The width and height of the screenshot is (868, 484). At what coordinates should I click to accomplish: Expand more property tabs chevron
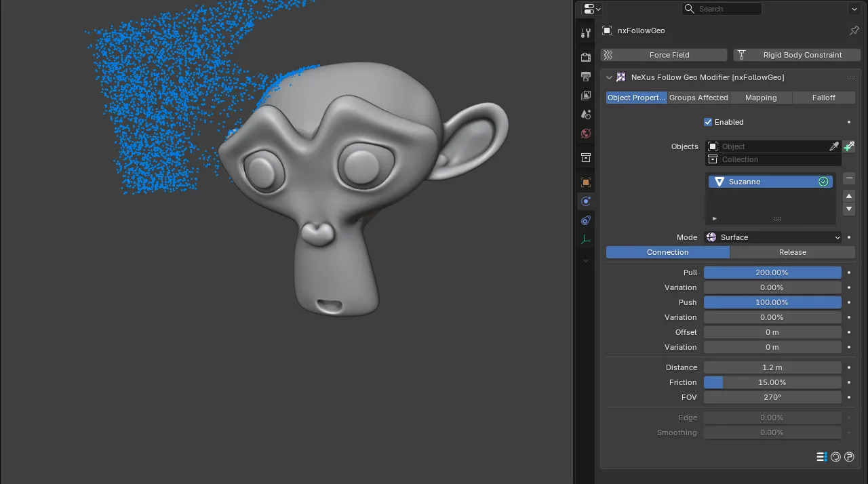coord(586,260)
